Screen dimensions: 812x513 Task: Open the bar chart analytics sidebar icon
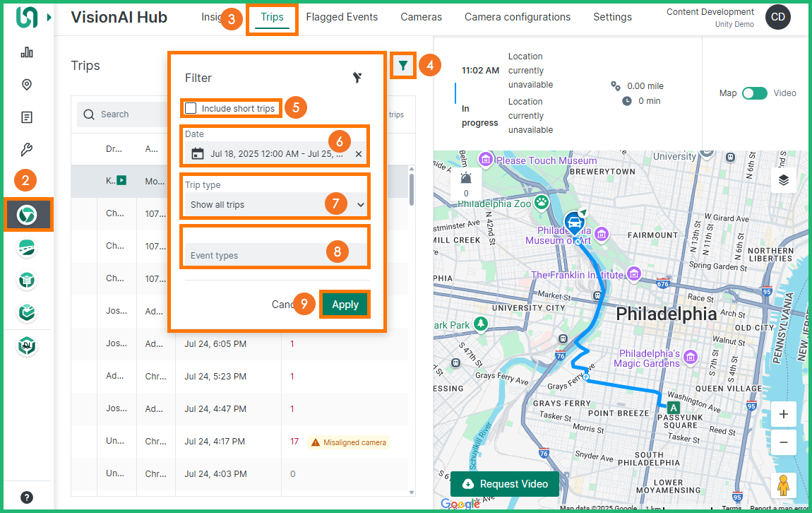click(28, 52)
